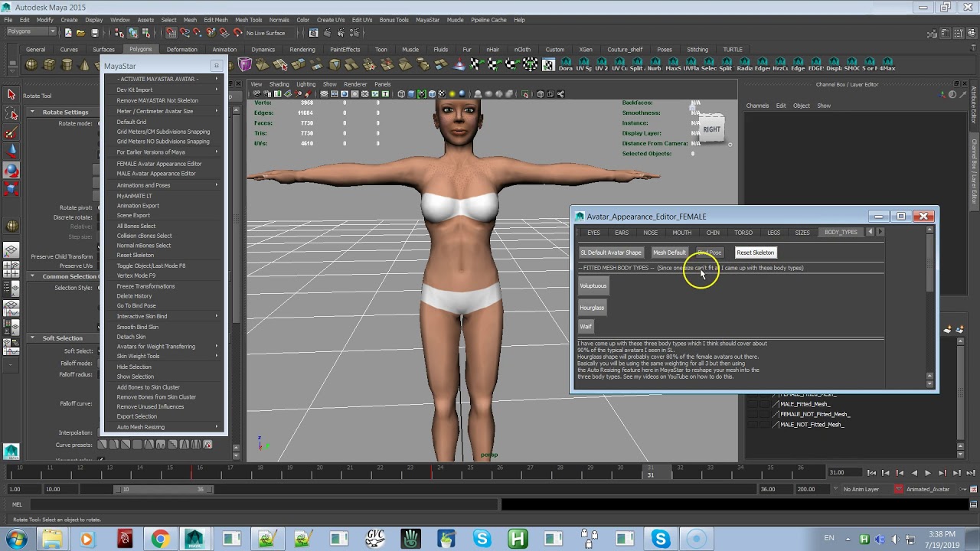980x551 pixels.
Task: Collapse the Rotate Settings section
Action: (x=32, y=112)
